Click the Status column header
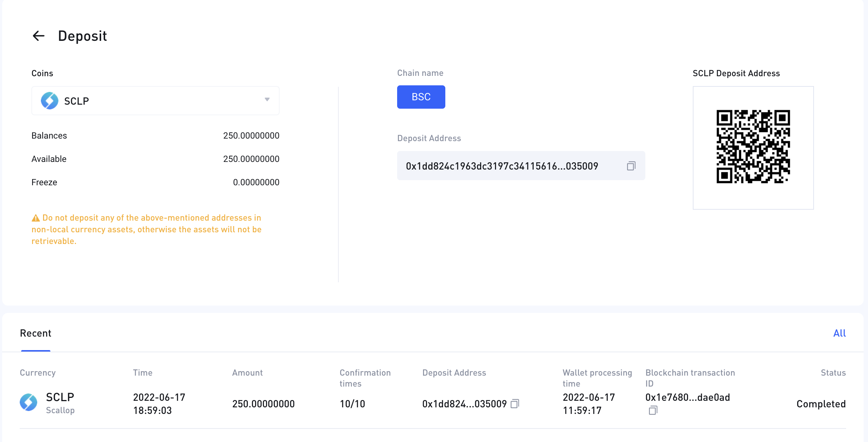 833,373
